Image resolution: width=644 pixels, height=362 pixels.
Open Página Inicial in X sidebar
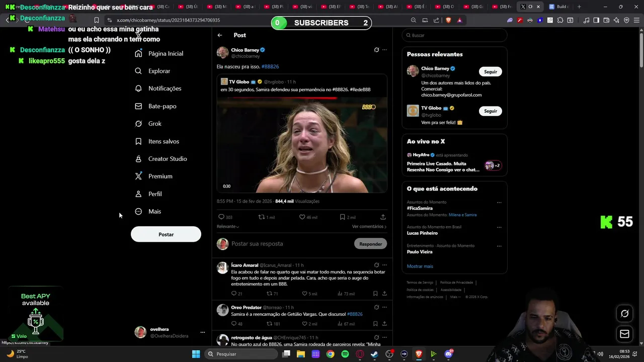[x=159, y=53]
